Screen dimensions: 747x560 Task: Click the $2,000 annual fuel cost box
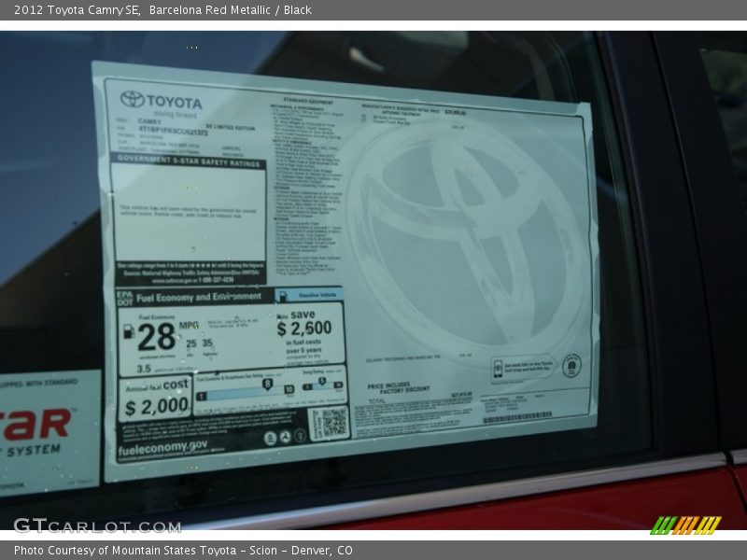(156, 399)
